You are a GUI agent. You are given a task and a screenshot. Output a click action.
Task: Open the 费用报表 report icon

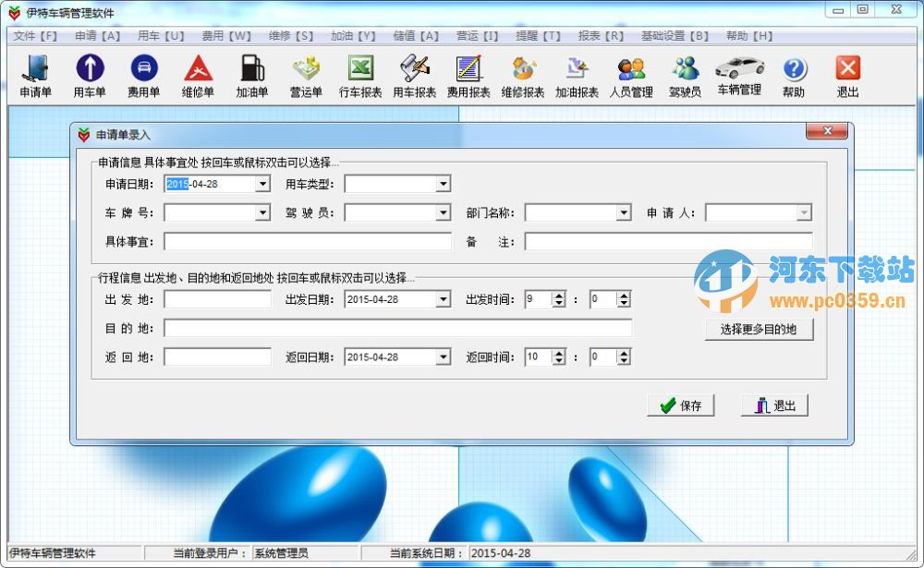point(469,74)
